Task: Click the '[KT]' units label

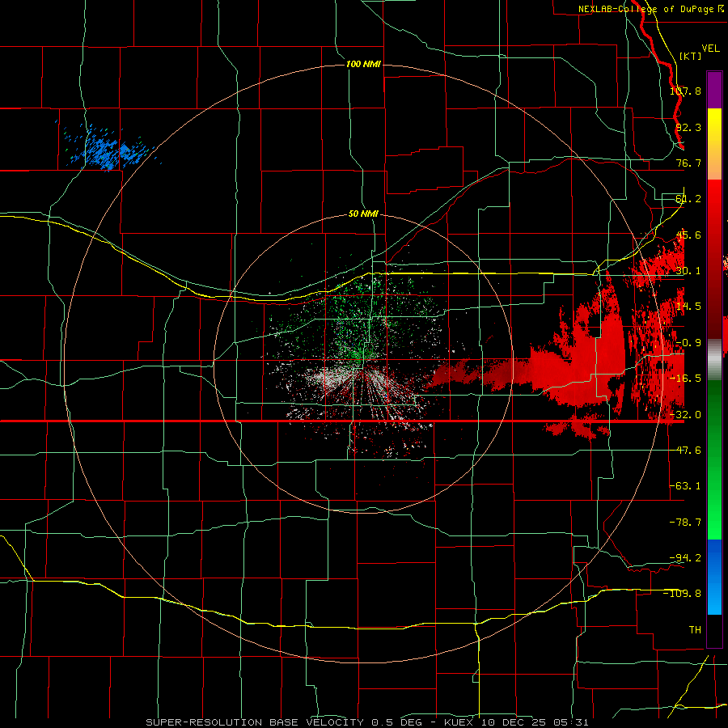Action: pos(690,56)
